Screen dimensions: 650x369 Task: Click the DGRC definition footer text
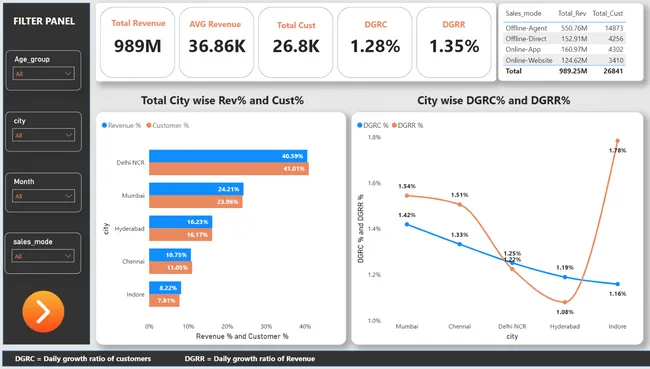click(x=83, y=359)
